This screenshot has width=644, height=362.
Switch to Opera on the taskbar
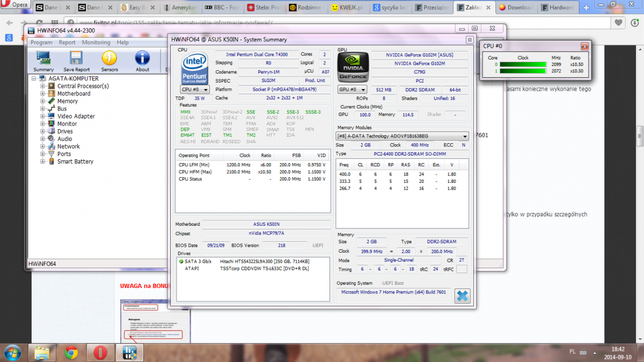[99, 352]
